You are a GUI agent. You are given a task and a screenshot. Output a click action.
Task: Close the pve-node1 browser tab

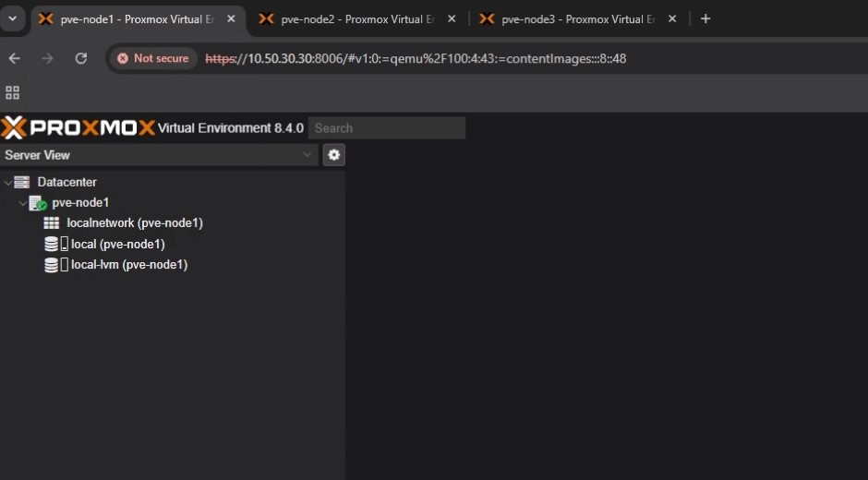[x=232, y=18]
